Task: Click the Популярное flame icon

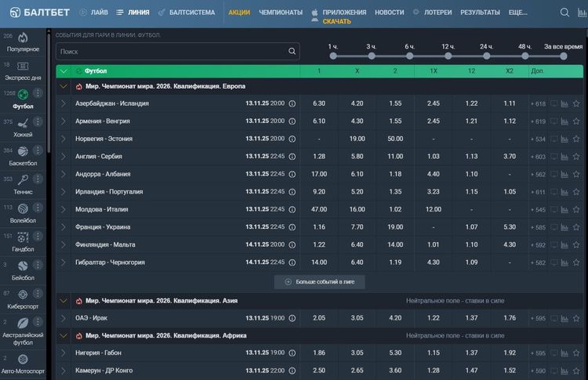Action: [24, 38]
